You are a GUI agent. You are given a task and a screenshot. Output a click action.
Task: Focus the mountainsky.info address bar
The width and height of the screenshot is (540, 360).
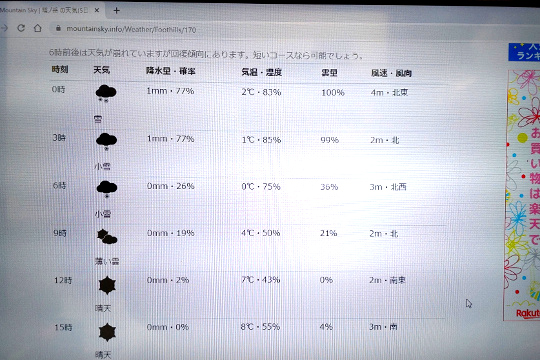(x=131, y=30)
